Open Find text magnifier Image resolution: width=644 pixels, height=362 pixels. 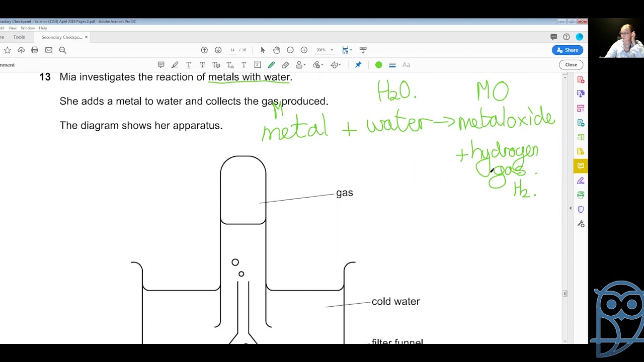63,50
